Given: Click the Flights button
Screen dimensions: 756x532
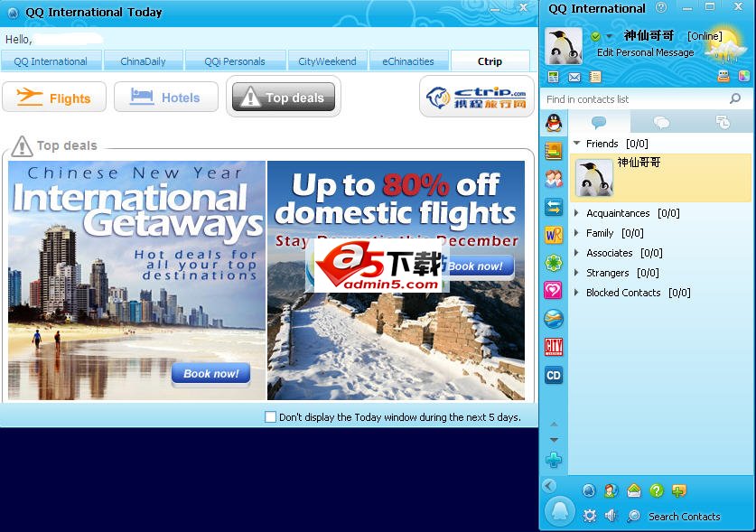Looking at the screenshot, I should pos(54,97).
